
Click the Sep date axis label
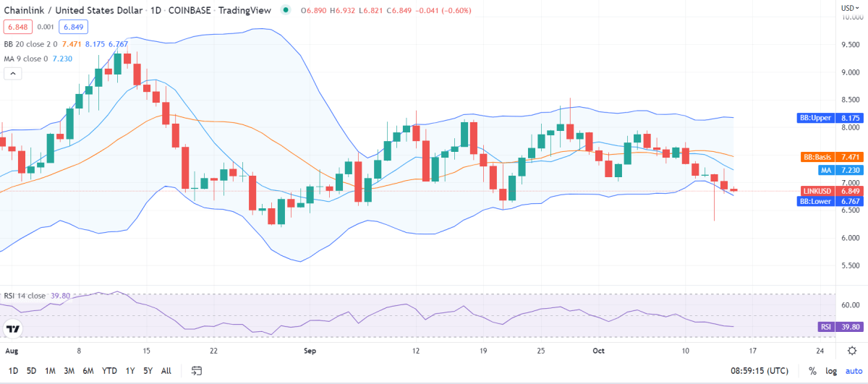click(x=310, y=351)
